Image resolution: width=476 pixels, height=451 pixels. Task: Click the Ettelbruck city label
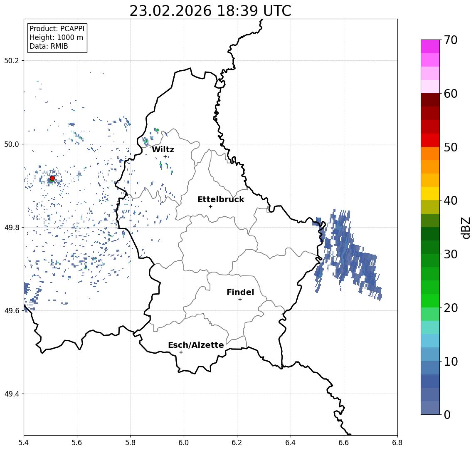[221, 199]
